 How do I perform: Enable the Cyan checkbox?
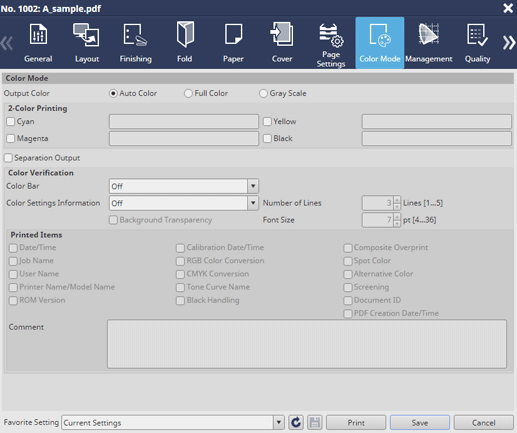click(11, 121)
